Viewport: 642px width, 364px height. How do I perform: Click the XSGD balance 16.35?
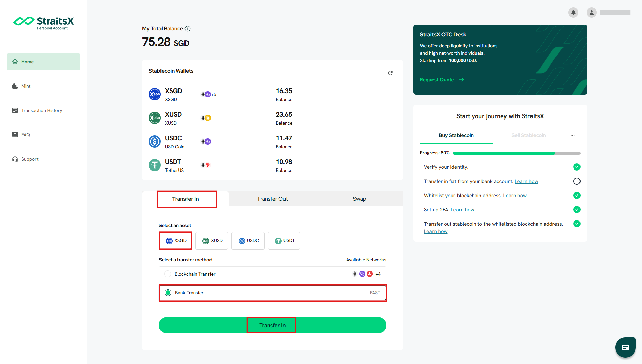click(x=284, y=91)
